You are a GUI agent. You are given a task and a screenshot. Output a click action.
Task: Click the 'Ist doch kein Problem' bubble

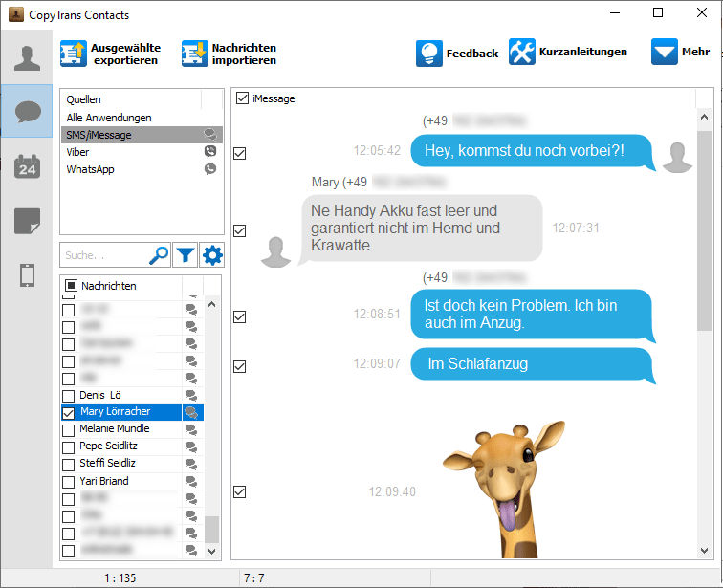coord(532,315)
